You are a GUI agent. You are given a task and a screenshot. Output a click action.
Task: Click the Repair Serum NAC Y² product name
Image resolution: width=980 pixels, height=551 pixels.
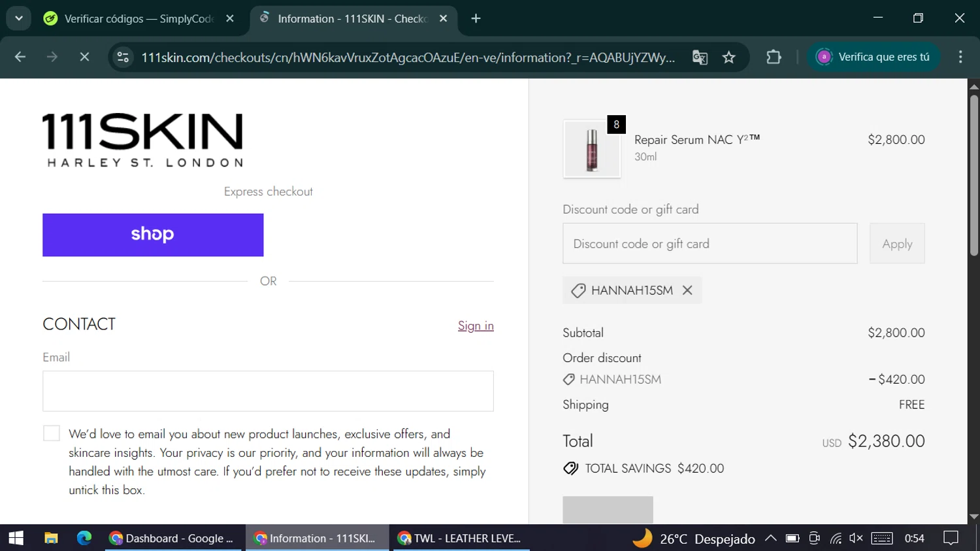[x=697, y=139]
